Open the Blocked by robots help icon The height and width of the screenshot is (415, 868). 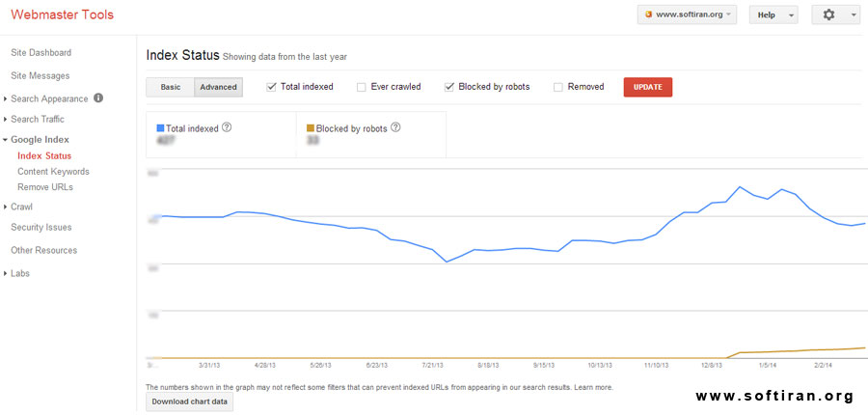(x=395, y=126)
